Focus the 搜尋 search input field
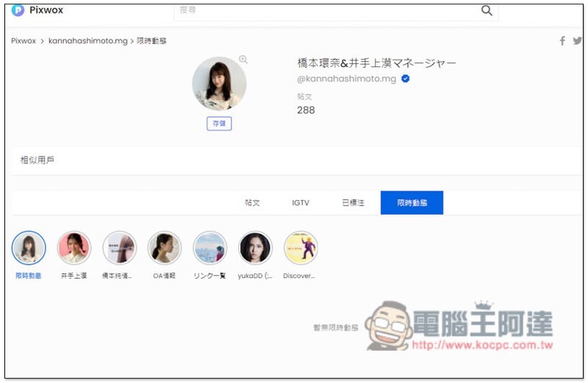This screenshot has height=383, width=588. tap(323, 11)
